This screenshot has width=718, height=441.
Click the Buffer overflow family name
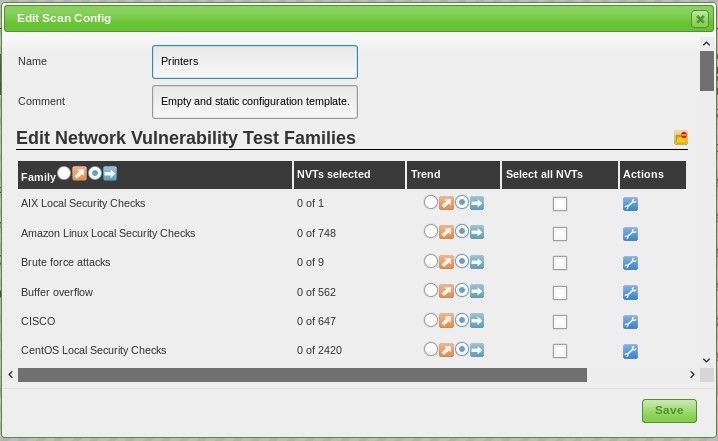[x=57, y=292]
